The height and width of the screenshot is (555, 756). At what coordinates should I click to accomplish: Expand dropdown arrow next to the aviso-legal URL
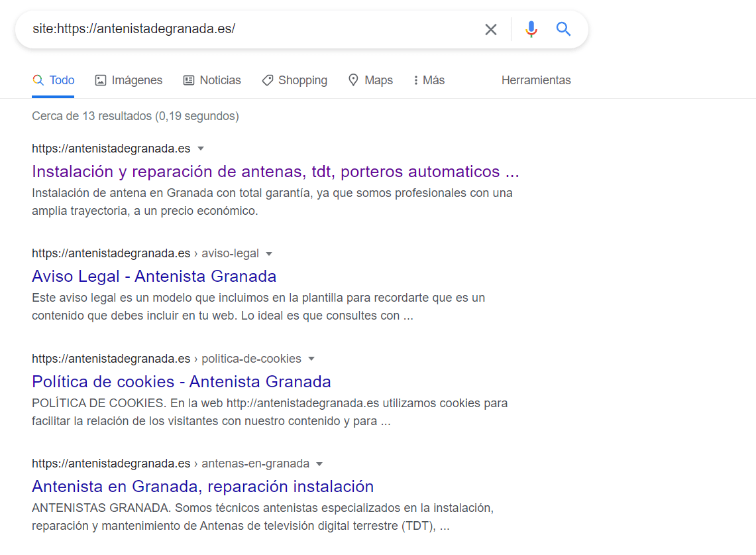269,254
